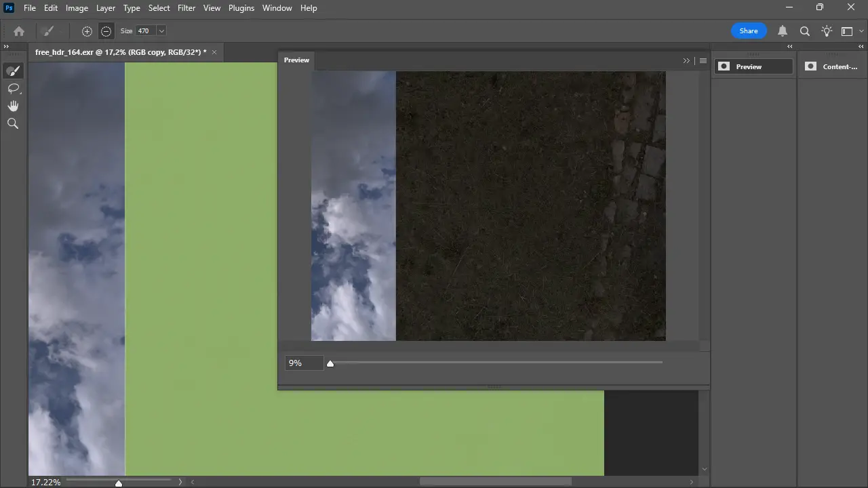This screenshot has width=868, height=488.
Task: Open the Help menu
Action: click(309, 8)
